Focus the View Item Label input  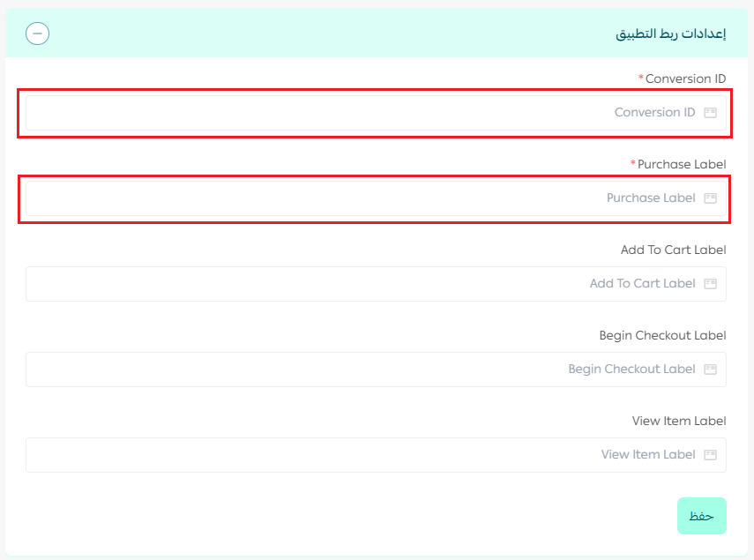pos(353,455)
